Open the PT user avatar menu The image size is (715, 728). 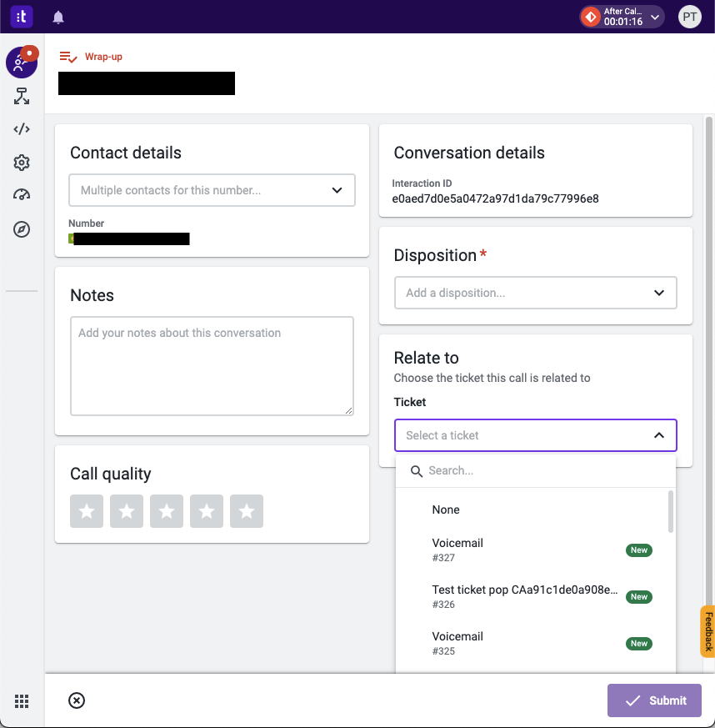(689, 18)
